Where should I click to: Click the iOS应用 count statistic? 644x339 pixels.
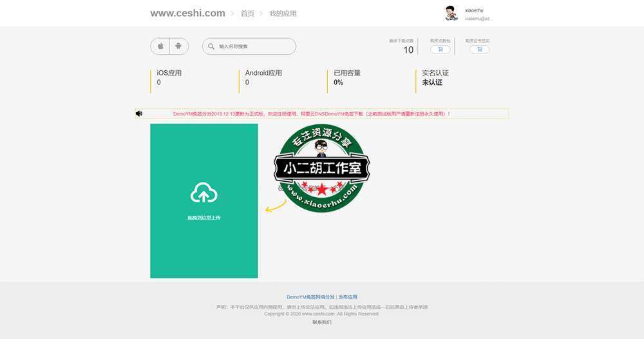(169, 78)
